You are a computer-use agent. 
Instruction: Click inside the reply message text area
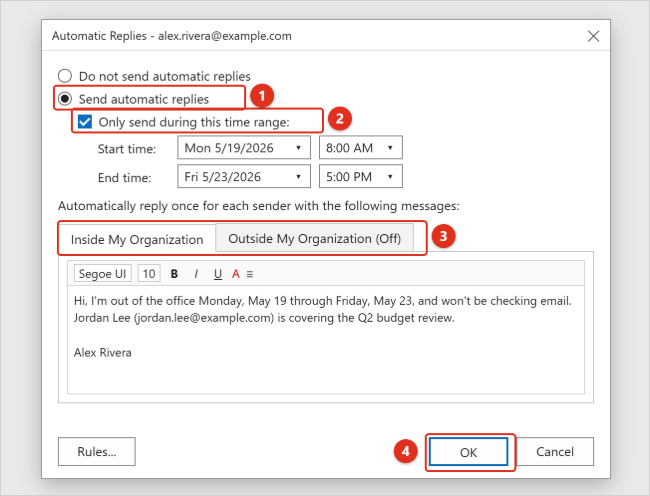[x=326, y=339]
